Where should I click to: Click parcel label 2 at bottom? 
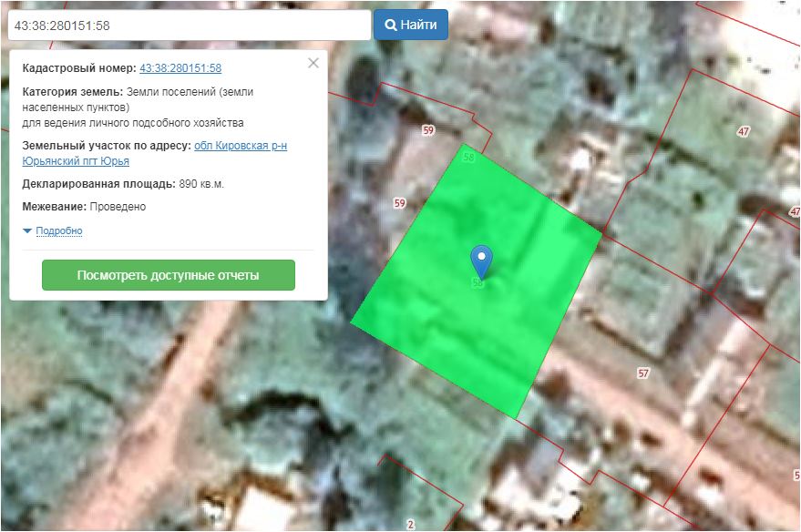click(410, 524)
